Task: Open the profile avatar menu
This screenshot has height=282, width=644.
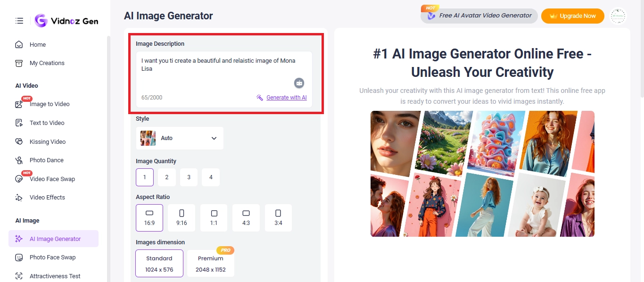Action: coord(618,16)
